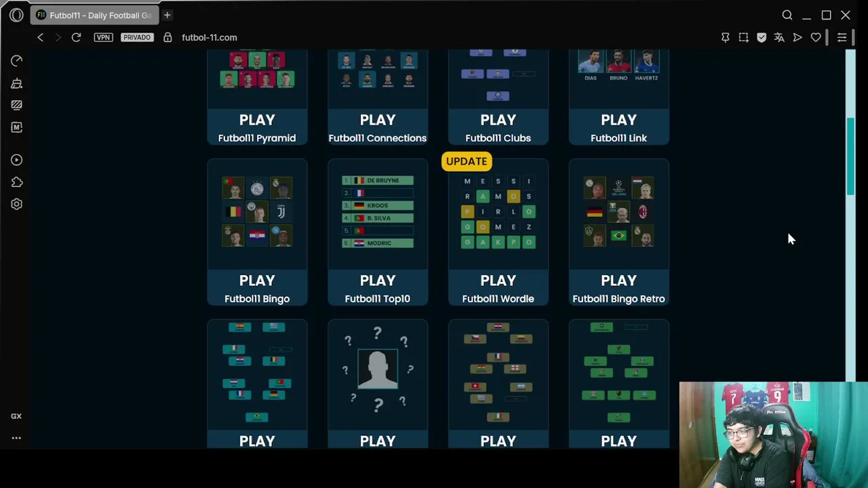Click the send/flow arrow icon

tap(797, 37)
